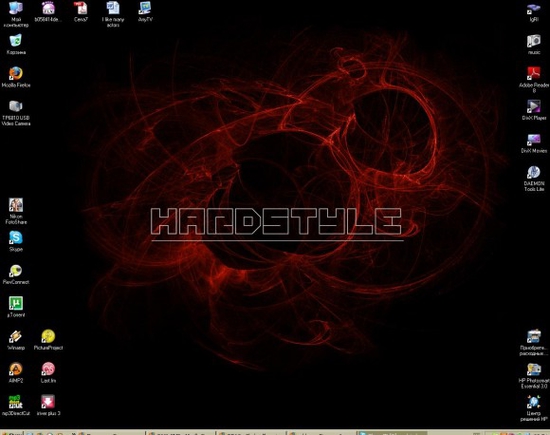Screen dimensions: 550x435
Task: Select the shortcut icon above the music folder
Action: tap(534, 12)
